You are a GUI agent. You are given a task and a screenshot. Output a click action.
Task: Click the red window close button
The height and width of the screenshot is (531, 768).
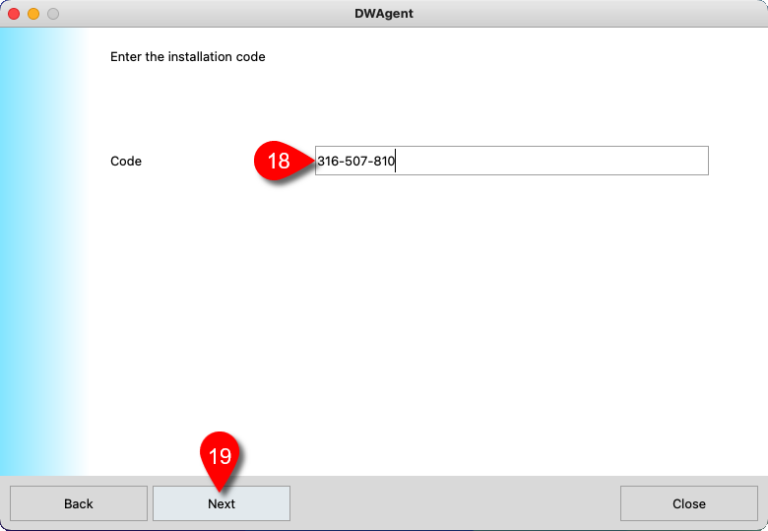click(14, 14)
